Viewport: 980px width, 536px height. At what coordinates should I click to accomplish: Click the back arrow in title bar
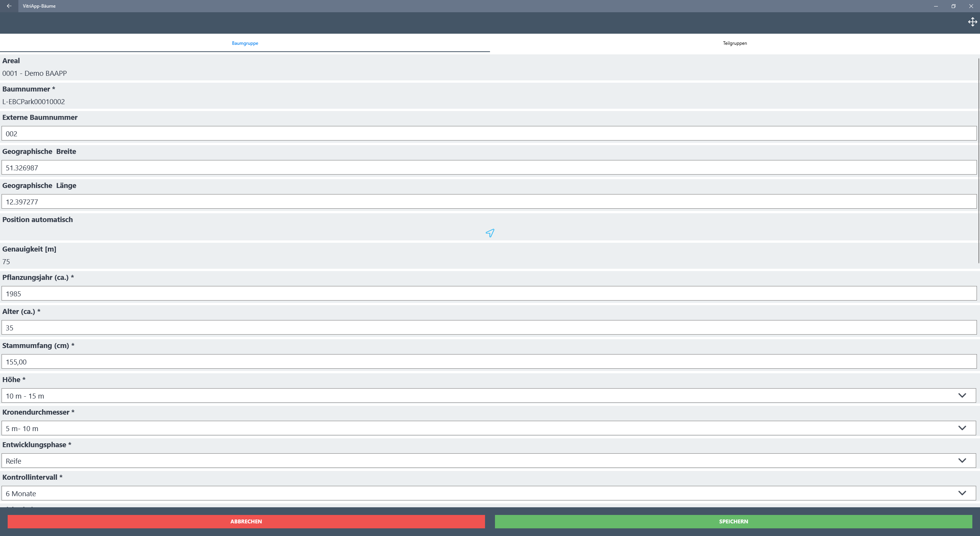[9, 6]
